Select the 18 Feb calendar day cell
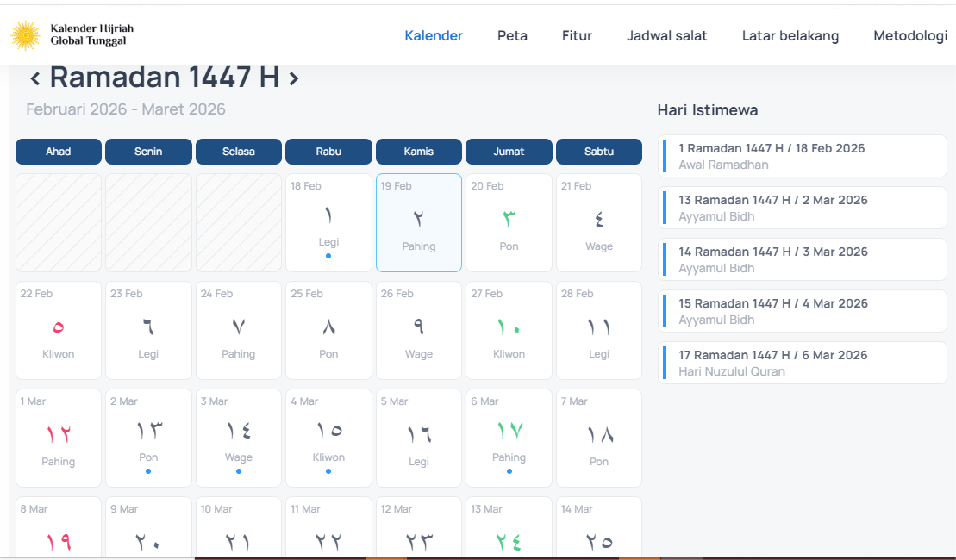 [328, 222]
